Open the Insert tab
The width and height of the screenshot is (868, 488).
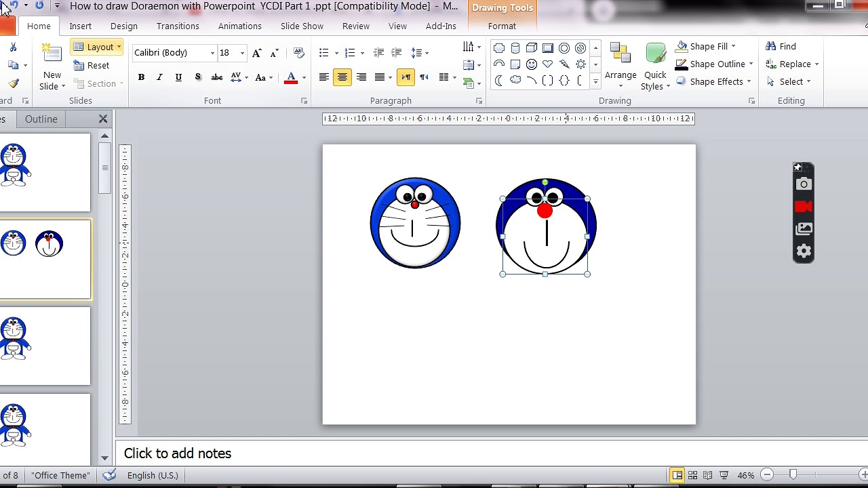(80, 26)
